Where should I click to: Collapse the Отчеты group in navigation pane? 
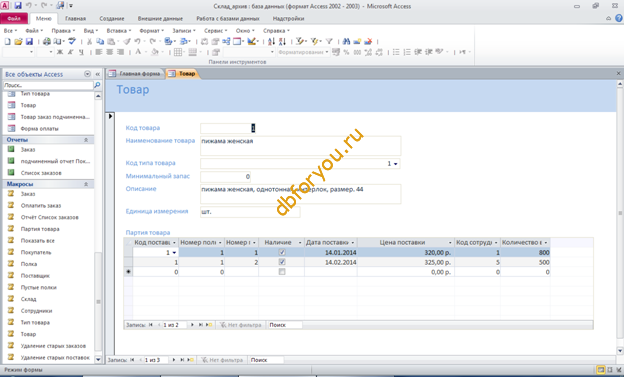coord(86,140)
